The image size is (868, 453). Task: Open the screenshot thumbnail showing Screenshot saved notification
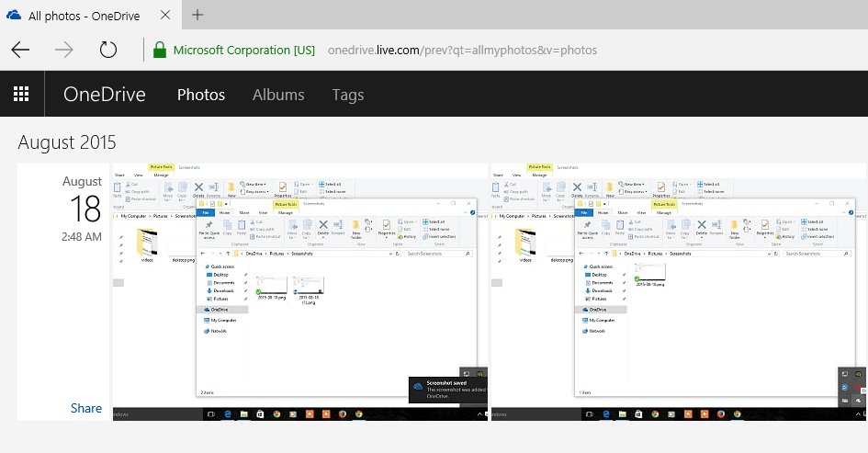coord(300,292)
